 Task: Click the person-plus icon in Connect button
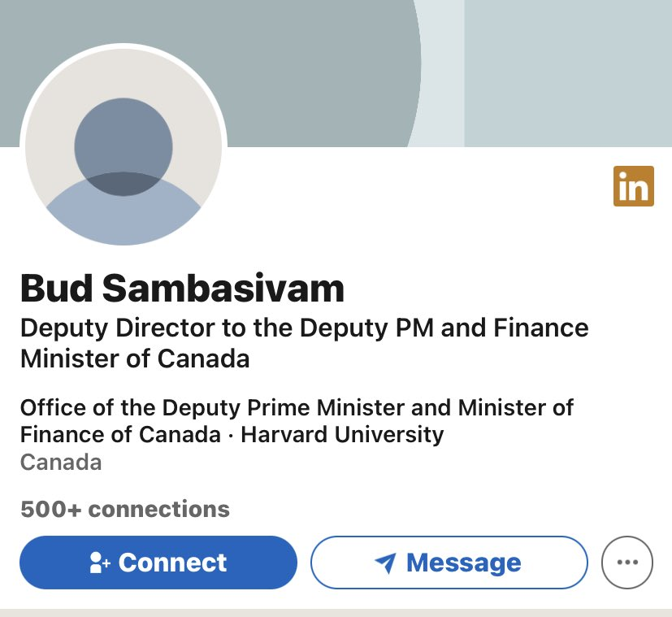coord(100,563)
